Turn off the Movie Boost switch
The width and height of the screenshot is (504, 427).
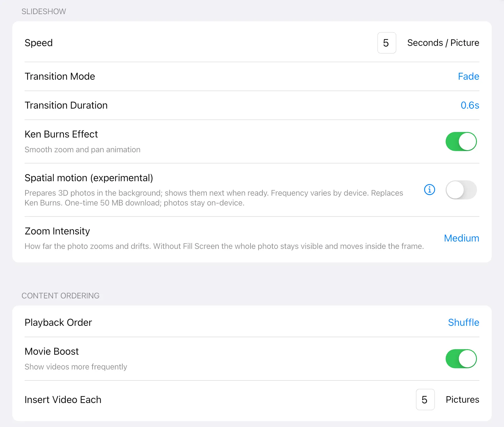click(x=461, y=359)
